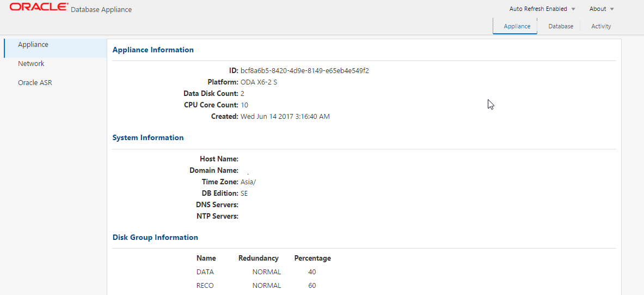Click the Host Name label
644x295 pixels.
click(x=219, y=159)
